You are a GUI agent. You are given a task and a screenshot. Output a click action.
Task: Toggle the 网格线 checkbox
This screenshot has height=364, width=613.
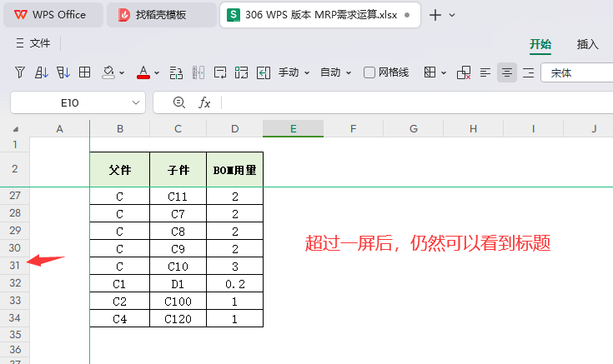[x=369, y=72]
